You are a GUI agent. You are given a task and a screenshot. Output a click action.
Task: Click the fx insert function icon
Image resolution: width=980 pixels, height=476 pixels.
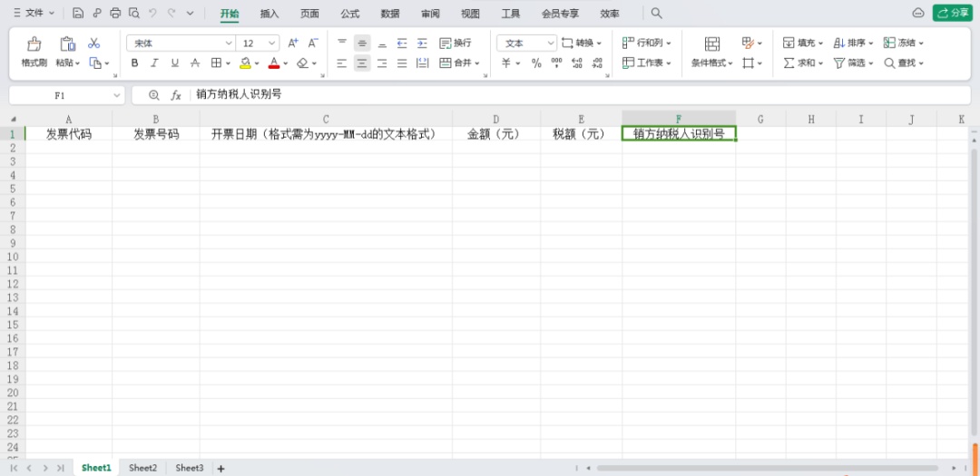coord(176,95)
